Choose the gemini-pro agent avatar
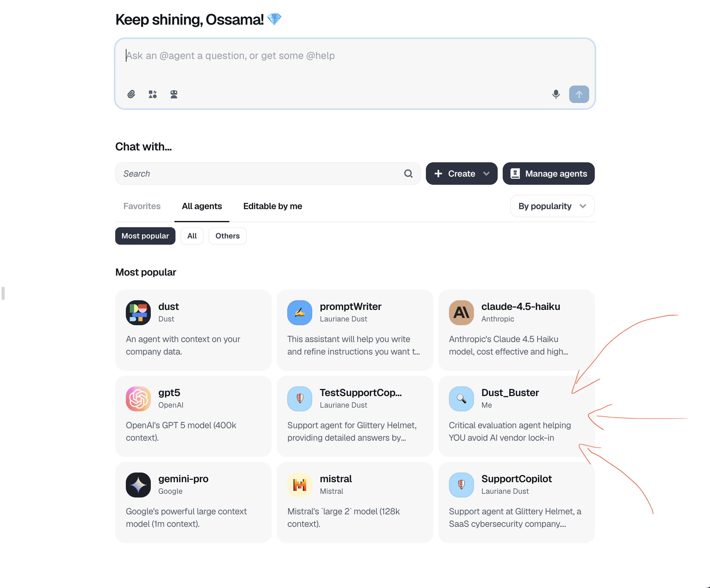The width and height of the screenshot is (710, 588). 138,485
